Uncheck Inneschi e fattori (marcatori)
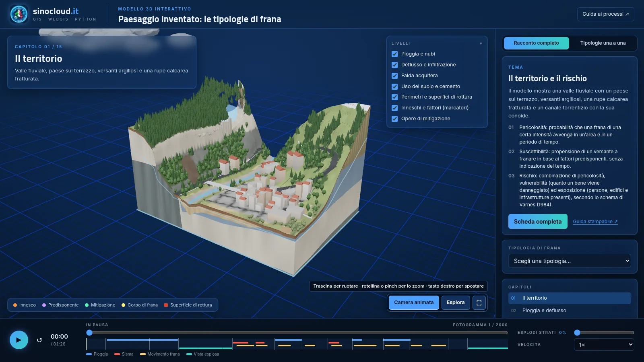This screenshot has width=644, height=362. pyautogui.click(x=394, y=108)
